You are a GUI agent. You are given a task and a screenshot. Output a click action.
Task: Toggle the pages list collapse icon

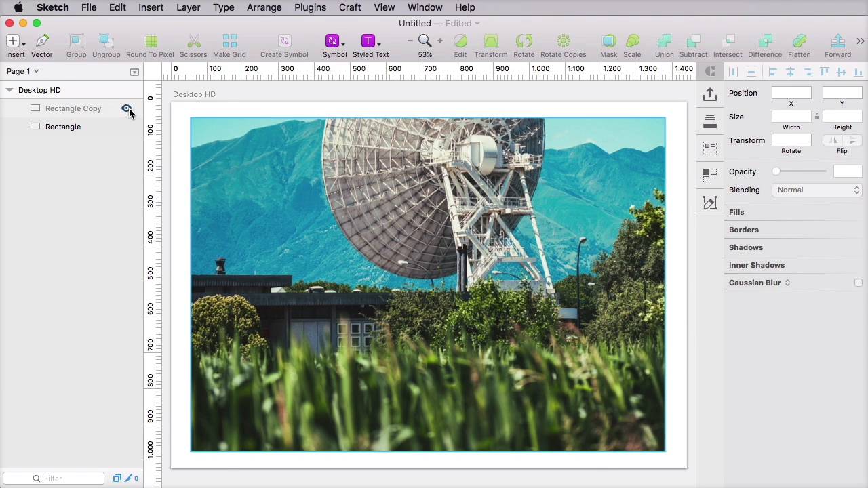point(134,71)
